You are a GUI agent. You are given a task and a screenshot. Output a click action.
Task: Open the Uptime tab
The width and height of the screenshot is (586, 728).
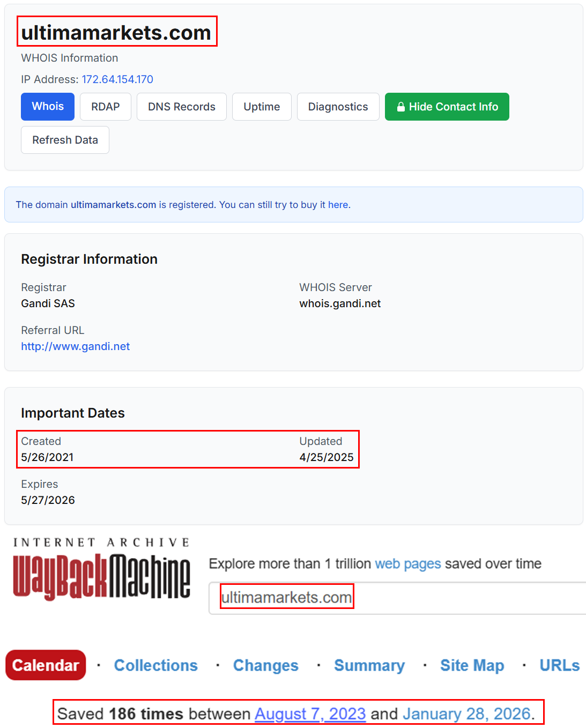pos(262,106)
